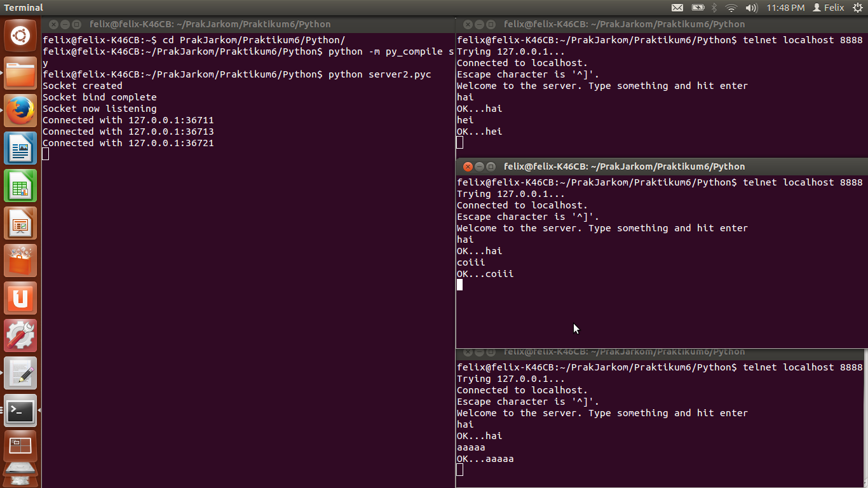Focus the top-right telnet terminal title bar
The width and height of the screenshot is (868, 488).
[662, 24]
